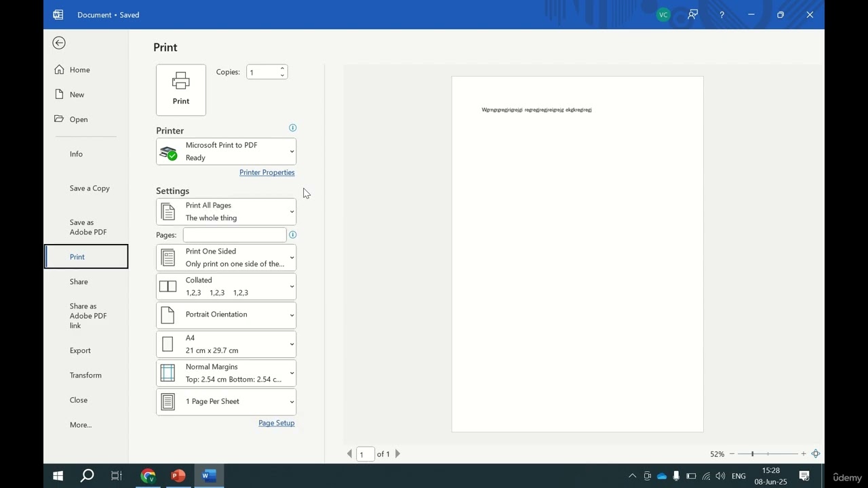
Task: Open Task View on taskbar
Action: pyautogui.click(x=117, y=476)
